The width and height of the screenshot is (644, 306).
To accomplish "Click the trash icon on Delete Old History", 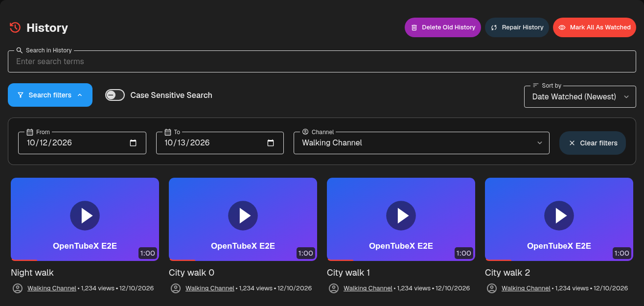I will click(x=414, y=27).
